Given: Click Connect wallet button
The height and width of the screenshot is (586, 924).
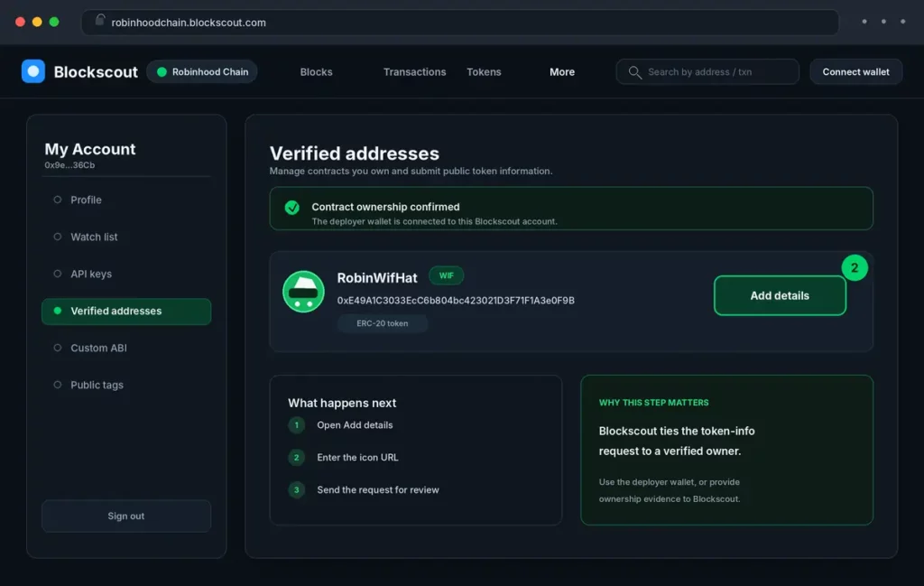Looking at the screenshot, I should point(855,72).
